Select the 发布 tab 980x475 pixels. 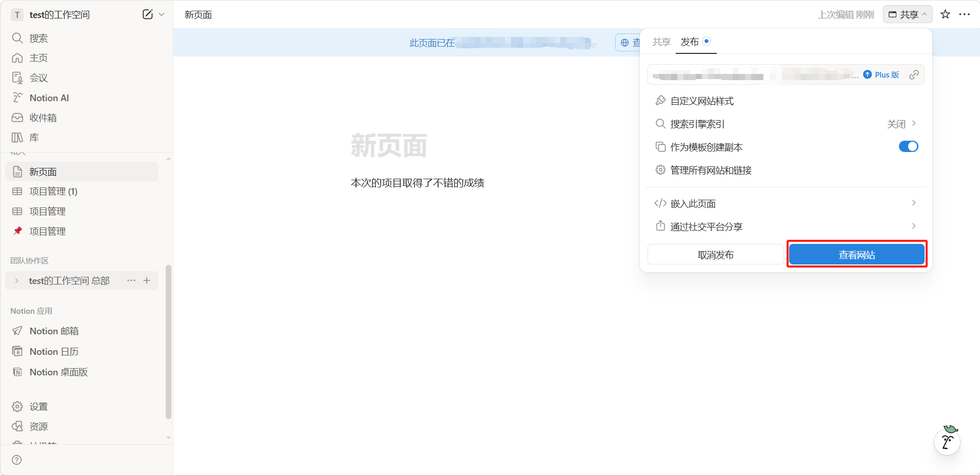690,42
